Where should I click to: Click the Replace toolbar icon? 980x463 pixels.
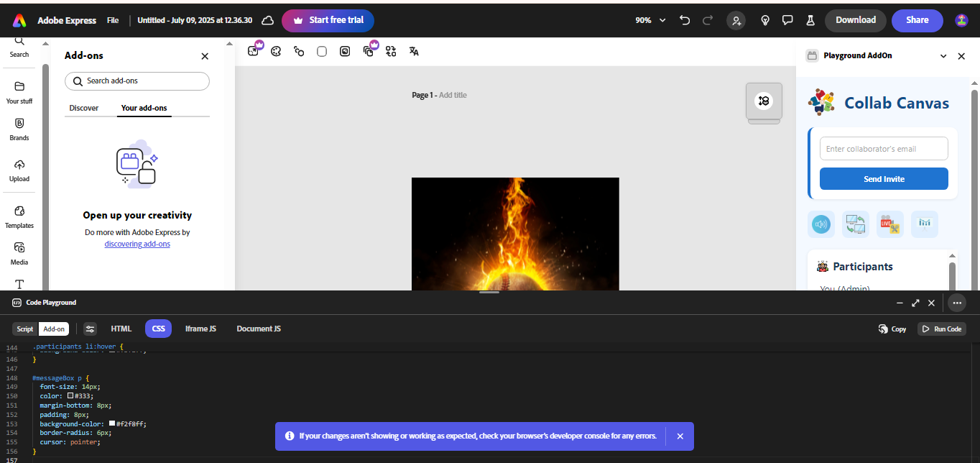[x=391, y=51]
